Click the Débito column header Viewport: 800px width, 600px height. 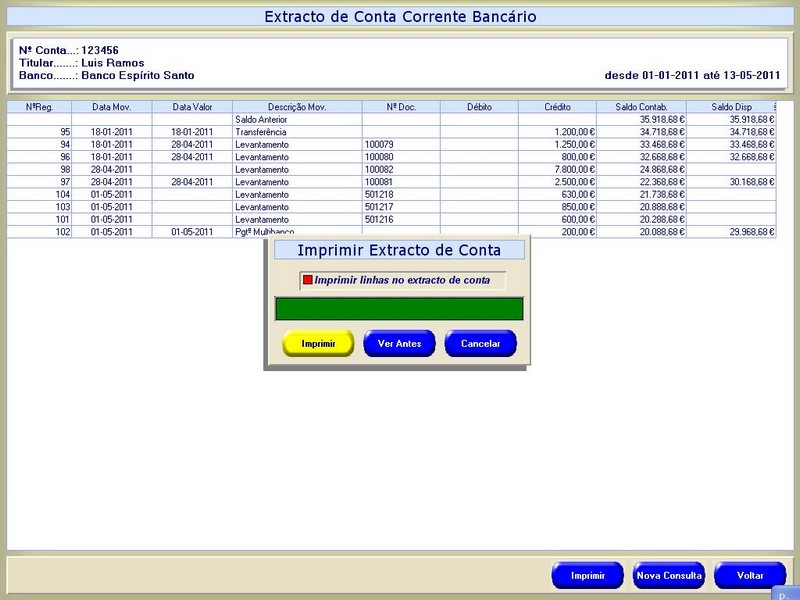[479, 107]
